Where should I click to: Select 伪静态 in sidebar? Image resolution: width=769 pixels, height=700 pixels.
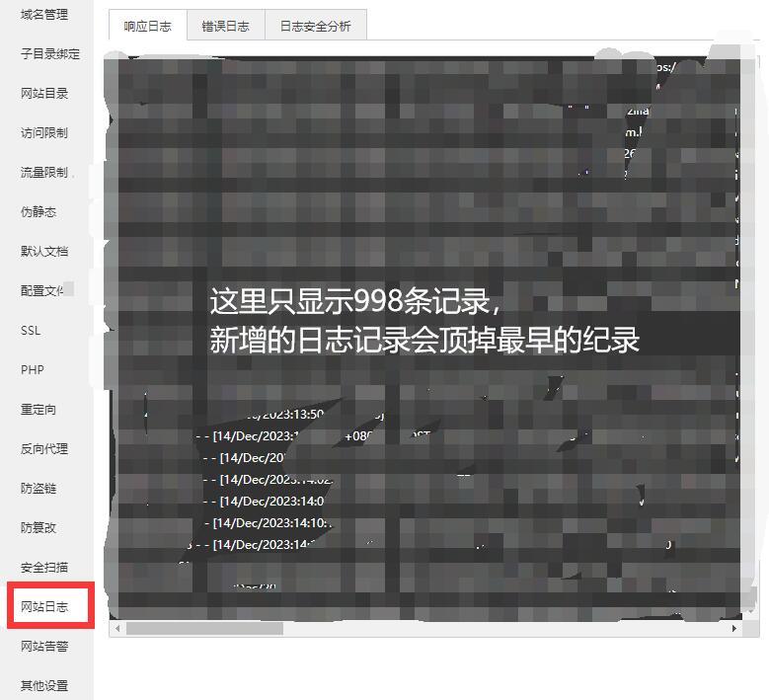click(38, 212)
